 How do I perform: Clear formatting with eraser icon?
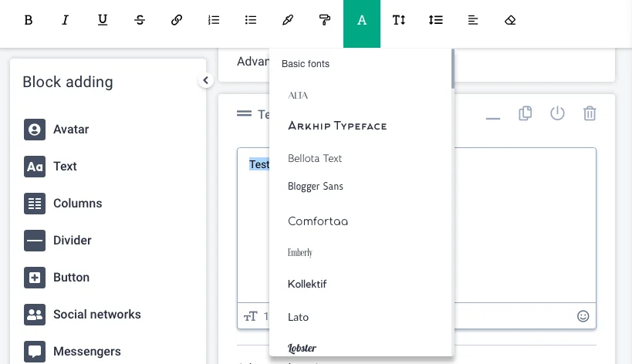tap(510, 20)
